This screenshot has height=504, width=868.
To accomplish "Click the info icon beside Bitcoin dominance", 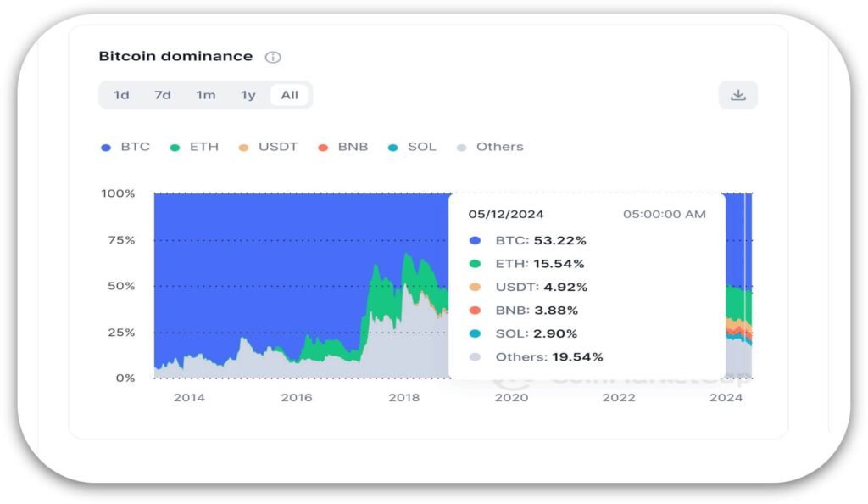I will (x=273, y=57).
